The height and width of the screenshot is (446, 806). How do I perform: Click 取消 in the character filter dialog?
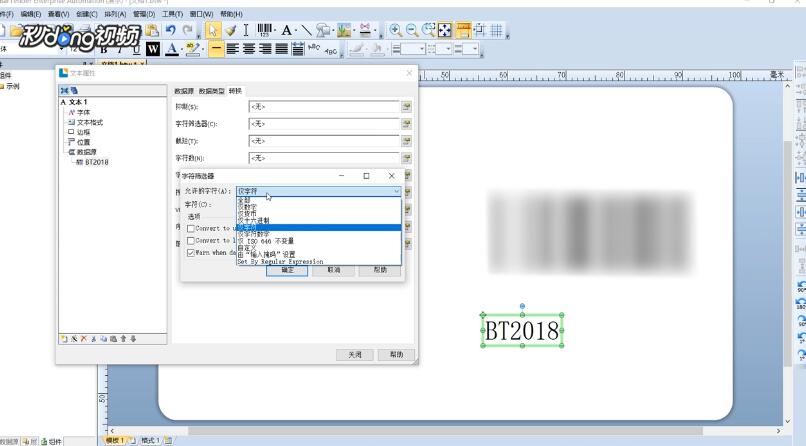[334, 270]
